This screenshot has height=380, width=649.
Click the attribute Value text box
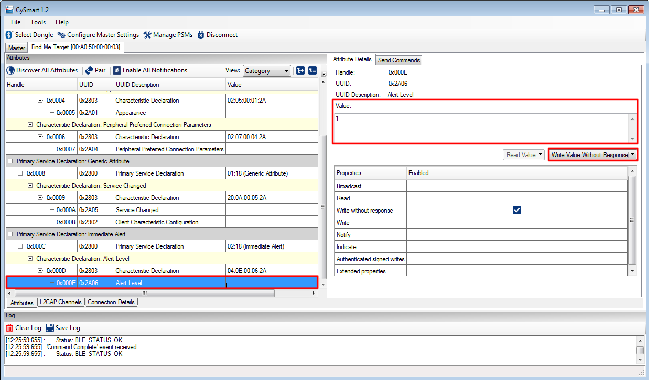click(x=481, y=127)
